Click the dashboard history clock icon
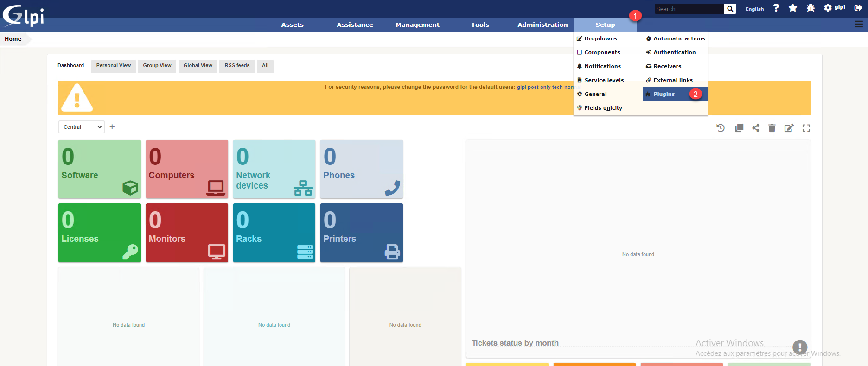This screenshot has height=366, width=868. 720,128
